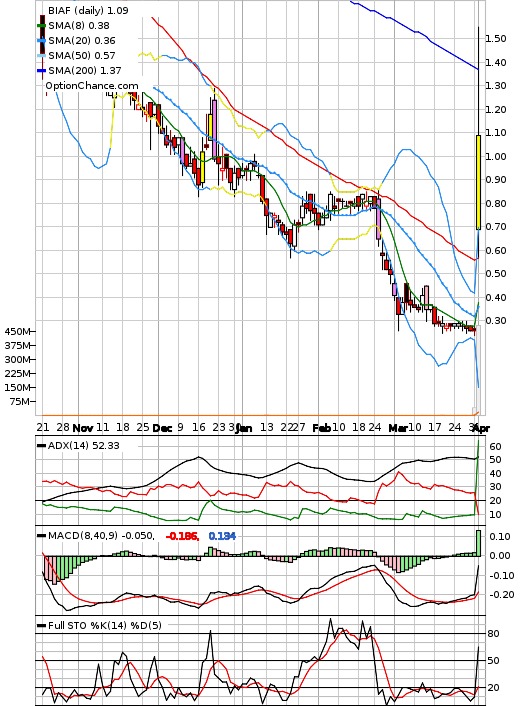
Task: Click the Mar month label on date axis
Action: (x=398, y=427)
